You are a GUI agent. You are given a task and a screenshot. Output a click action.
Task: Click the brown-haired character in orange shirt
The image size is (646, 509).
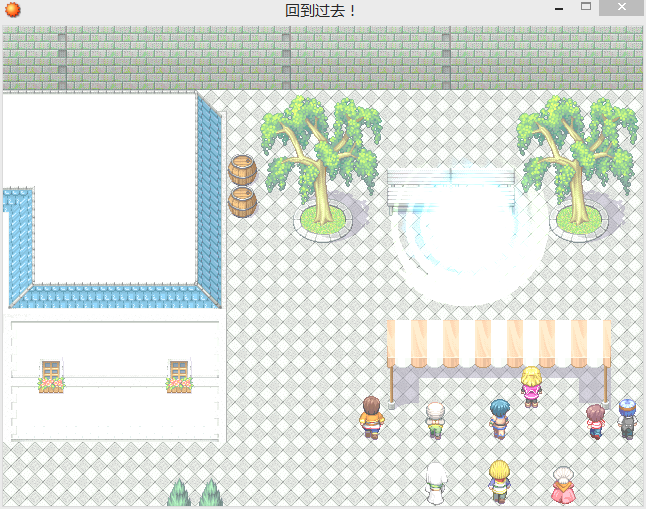(x=372, y=418)
